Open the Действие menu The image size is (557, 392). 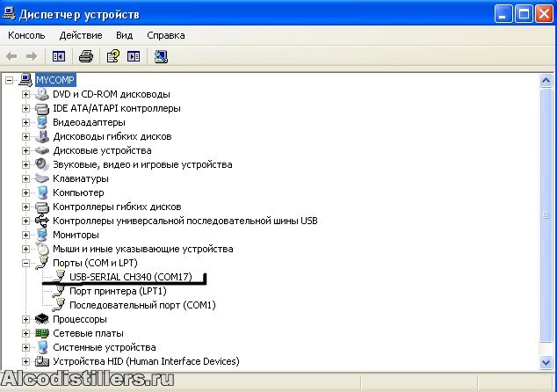[81, 35]
